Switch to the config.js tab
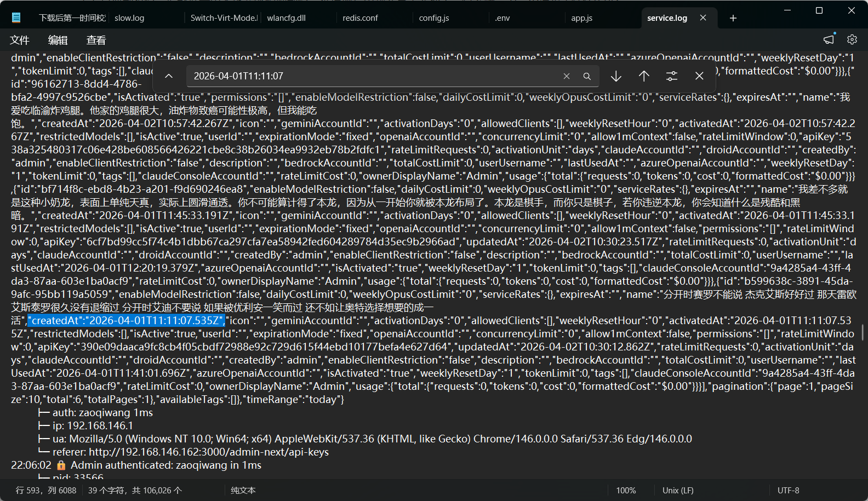Image resolution: width=868 pixels, height=501 pixels. pos(434,18)
